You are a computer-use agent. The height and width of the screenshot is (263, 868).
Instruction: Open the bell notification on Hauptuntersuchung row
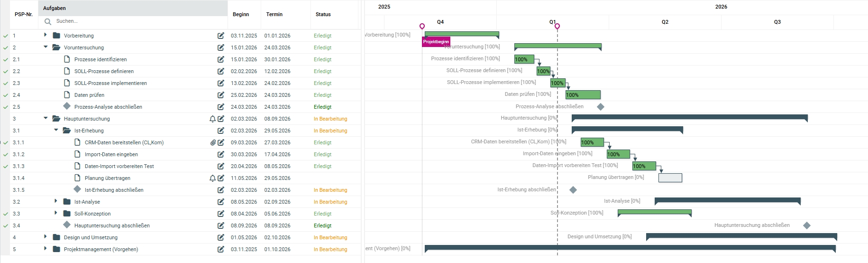(x=213, y=119)
